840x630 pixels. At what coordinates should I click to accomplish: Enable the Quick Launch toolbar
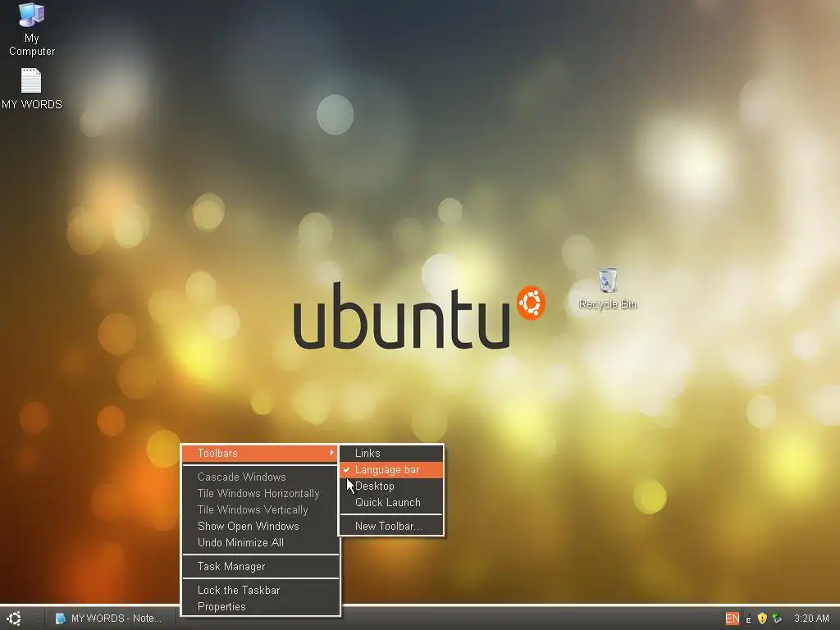391,503
